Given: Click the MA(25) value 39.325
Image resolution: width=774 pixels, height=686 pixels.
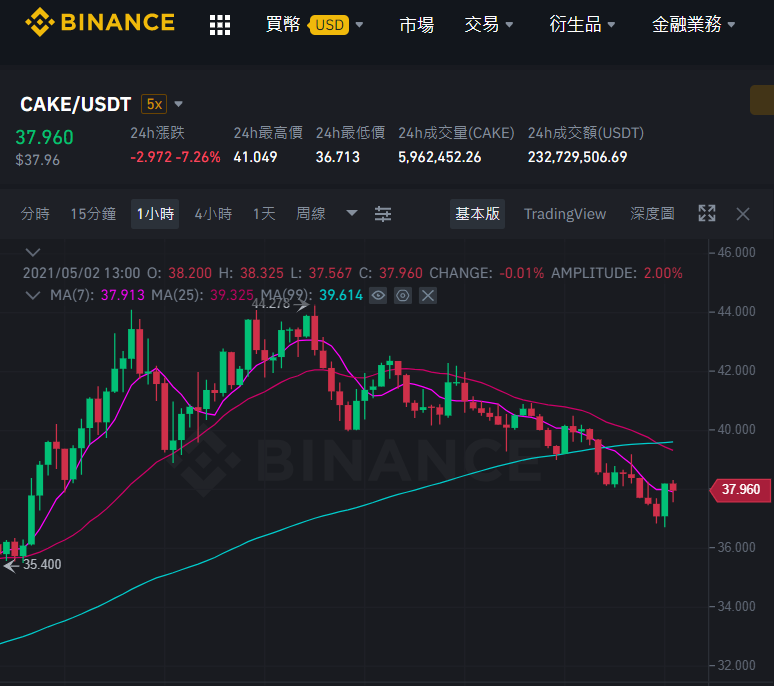Looking at the screenshot, I should click(232, 295).
